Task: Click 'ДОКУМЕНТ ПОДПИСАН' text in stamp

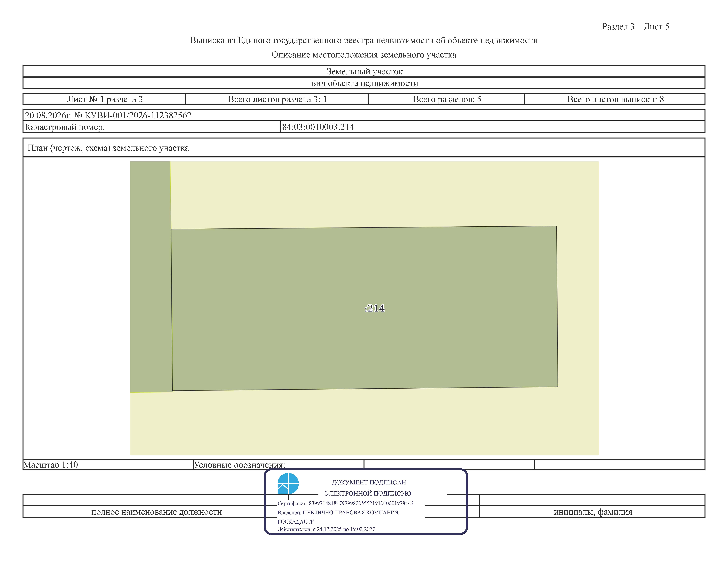Action: click(x=369, y=482)
